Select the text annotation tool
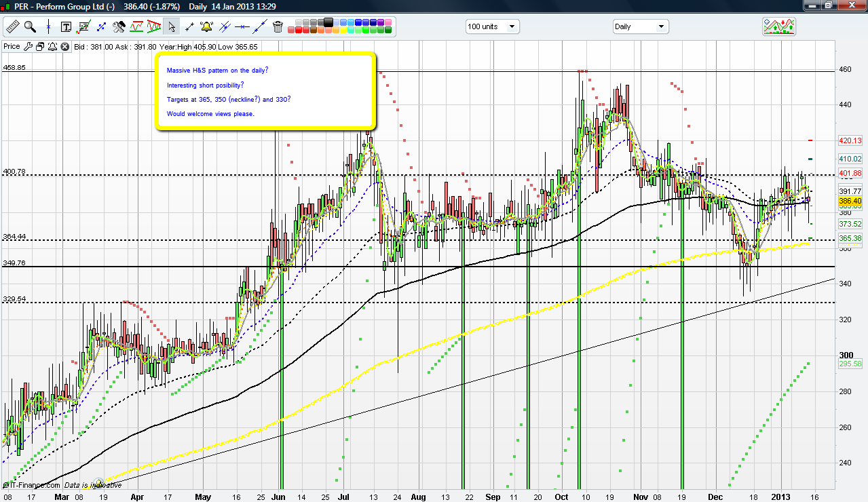 point(66,27)
